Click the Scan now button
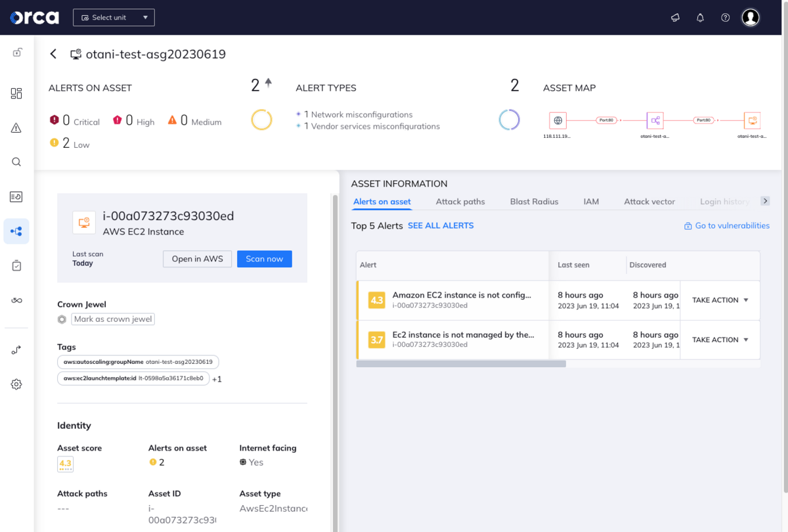788x532 pixels. 265,259
